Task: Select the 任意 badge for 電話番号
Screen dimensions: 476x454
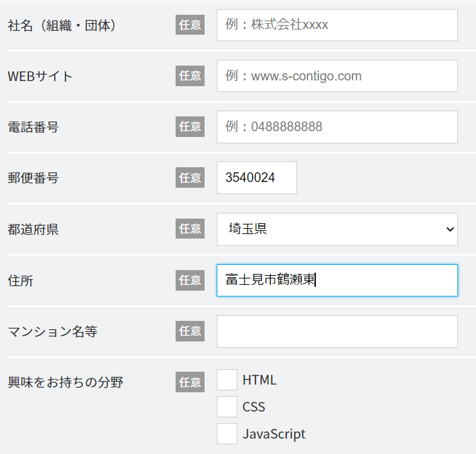Action: tap(190, 127)
